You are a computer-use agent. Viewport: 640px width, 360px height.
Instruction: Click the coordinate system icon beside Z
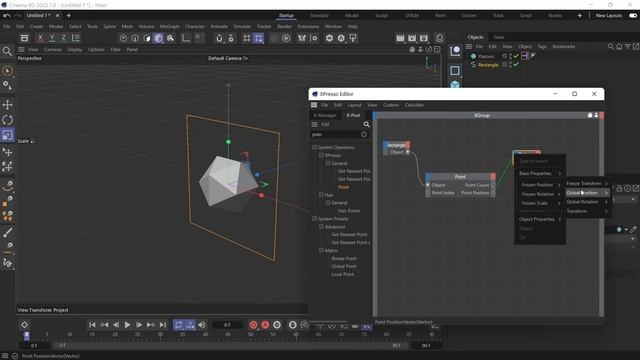[76, 38]
